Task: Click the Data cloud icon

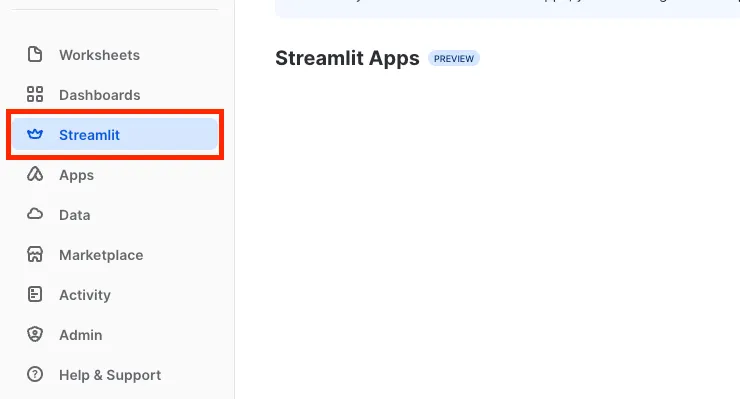Action: point(35,214)
